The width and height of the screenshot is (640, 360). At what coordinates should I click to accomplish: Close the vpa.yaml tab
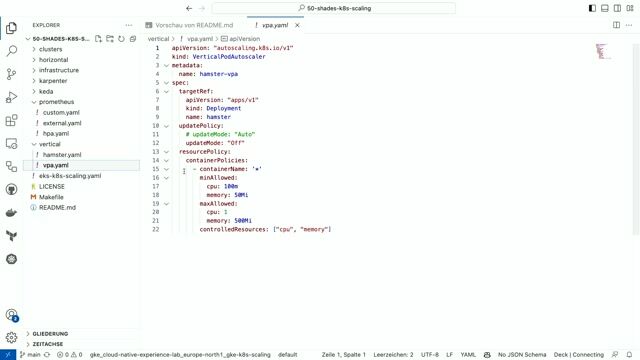pos(297,25)
